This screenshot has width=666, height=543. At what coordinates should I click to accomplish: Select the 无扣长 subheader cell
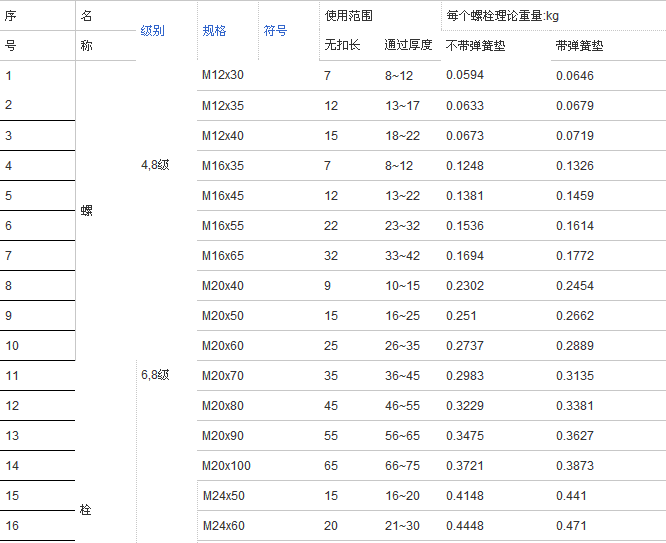pos(342,46)
